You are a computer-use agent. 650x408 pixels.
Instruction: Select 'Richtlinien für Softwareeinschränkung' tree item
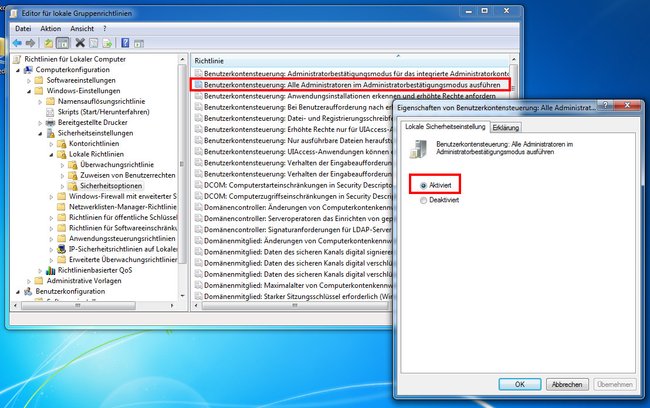point(123,228)
